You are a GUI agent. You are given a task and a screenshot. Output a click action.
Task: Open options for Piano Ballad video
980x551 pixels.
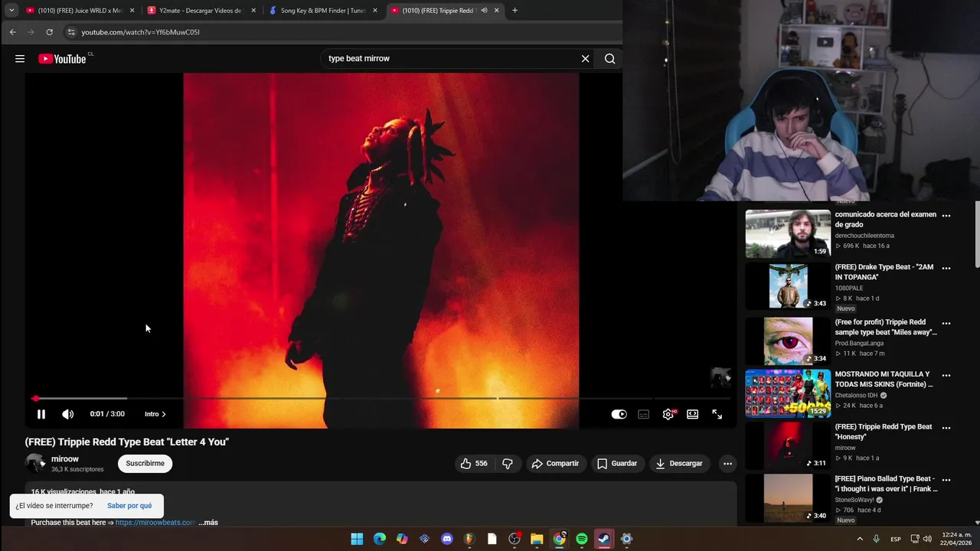coord(946,480)
